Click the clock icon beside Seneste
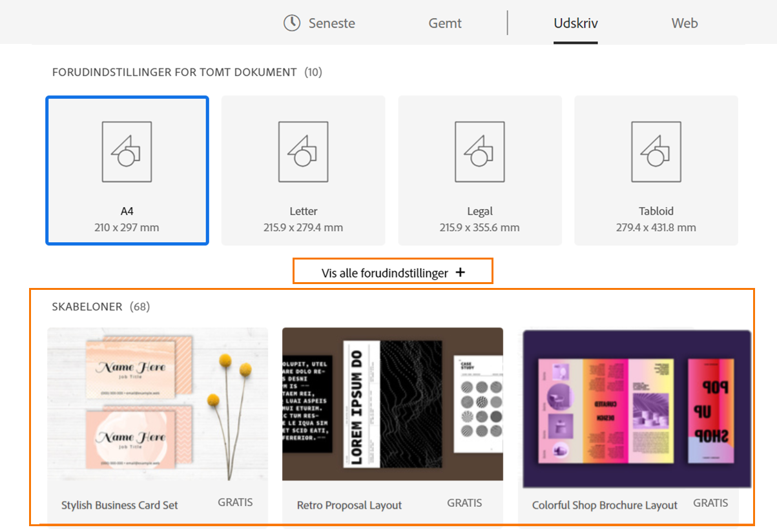The height and width of the screenshot is (532, 777). tap(292, 23)
